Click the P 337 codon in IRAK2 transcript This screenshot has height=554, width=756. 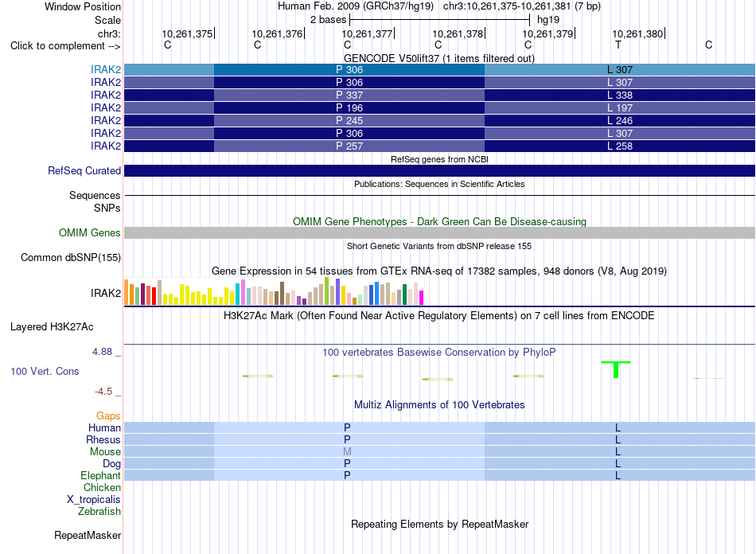coord(349,95)
